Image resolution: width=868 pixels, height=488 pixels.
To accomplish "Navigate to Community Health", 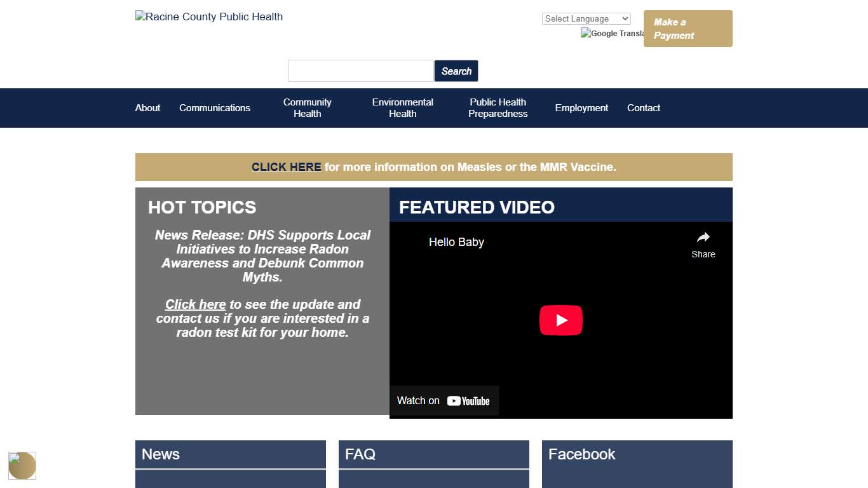I will pos(307,108).
